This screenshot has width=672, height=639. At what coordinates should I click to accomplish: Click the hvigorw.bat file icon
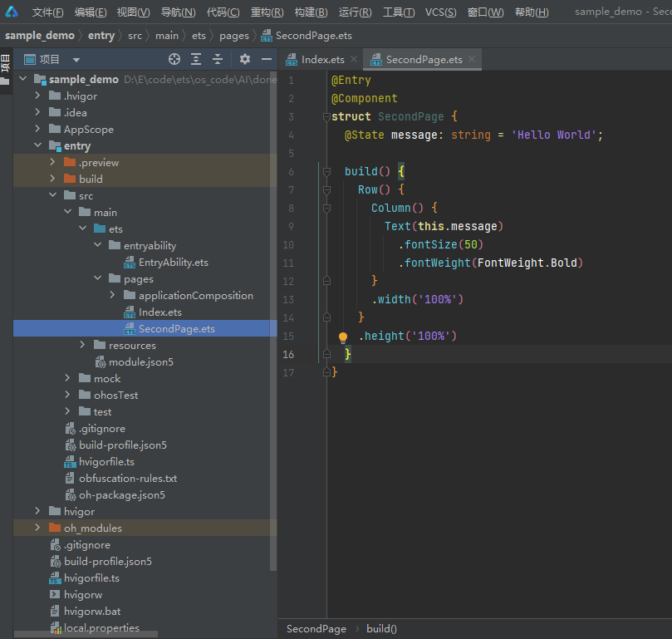tap(55, 611)
